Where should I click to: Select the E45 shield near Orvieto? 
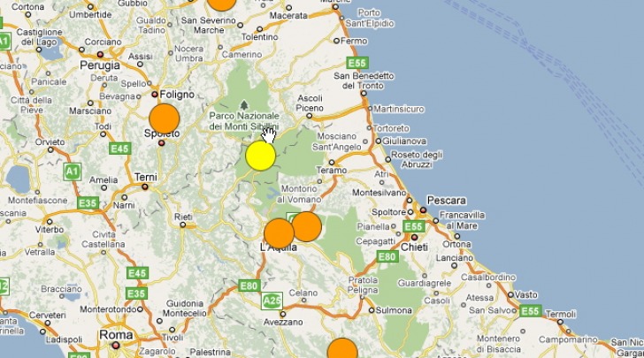[x=120, y=149]
